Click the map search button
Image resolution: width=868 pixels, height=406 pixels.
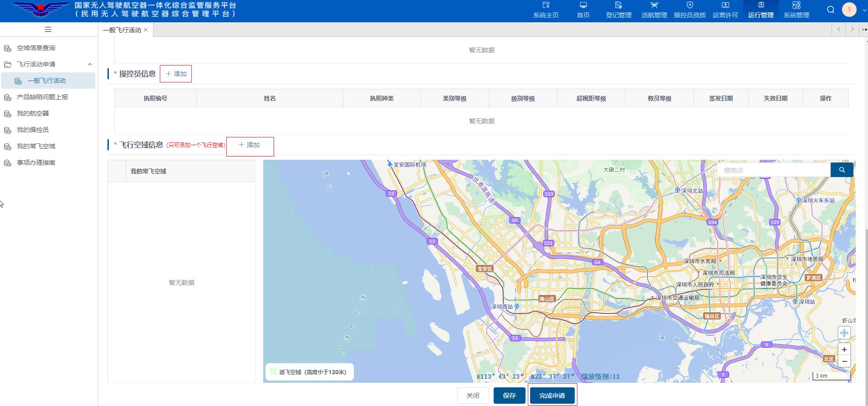[x=842, y=170]
